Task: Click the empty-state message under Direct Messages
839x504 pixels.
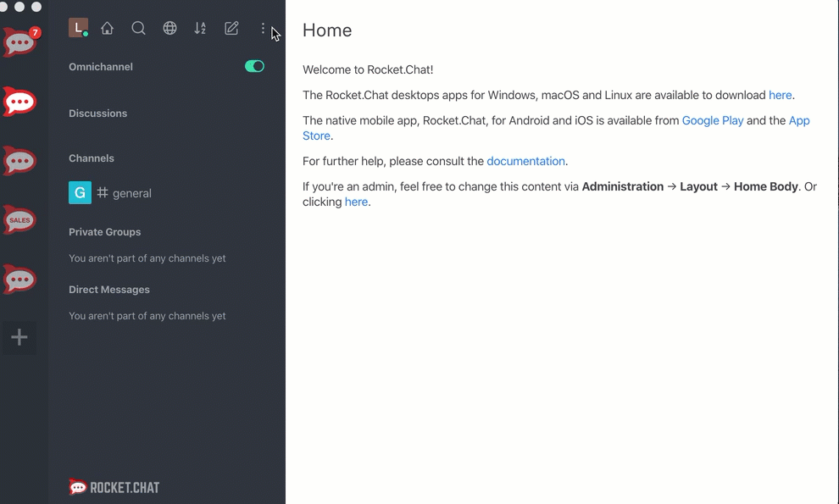Action: pos(147,316)
